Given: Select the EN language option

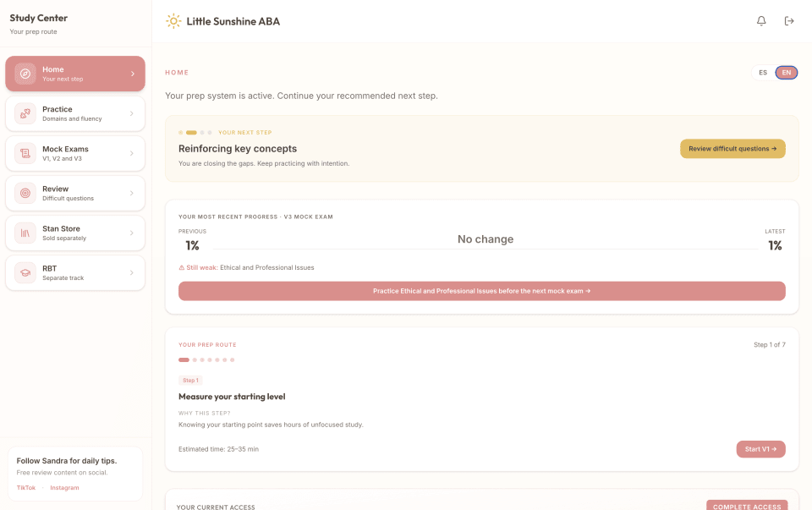Looking at the screenshot, I should pyautogui.click(x=786, y=73).
